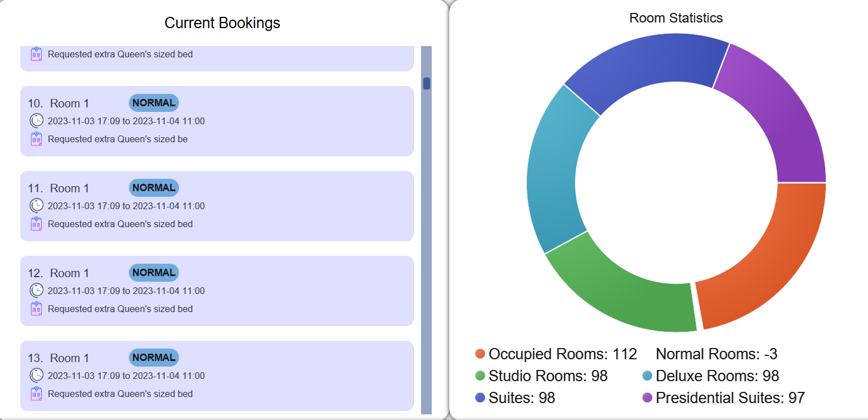The width and height of the screenshot is (868, 420).
Task: Toggle the 'Normal Rooms: -3' legend label
Action: click(717, 354)
